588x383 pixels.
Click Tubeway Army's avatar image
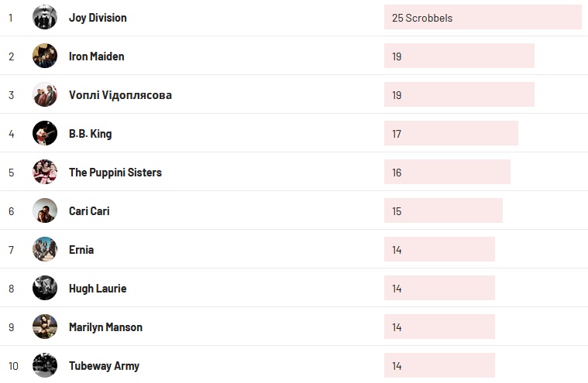click(45, 365)
